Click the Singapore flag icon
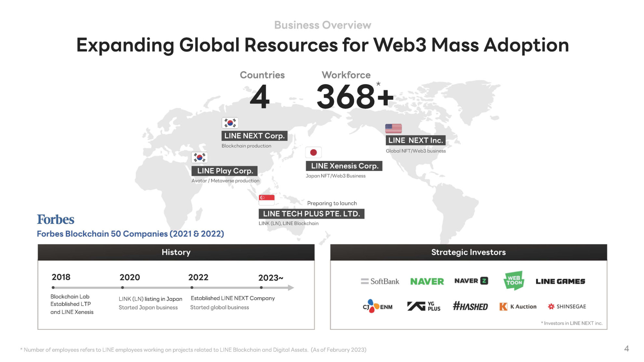Screen dimensions: 644x362 [x=267, y=200]
